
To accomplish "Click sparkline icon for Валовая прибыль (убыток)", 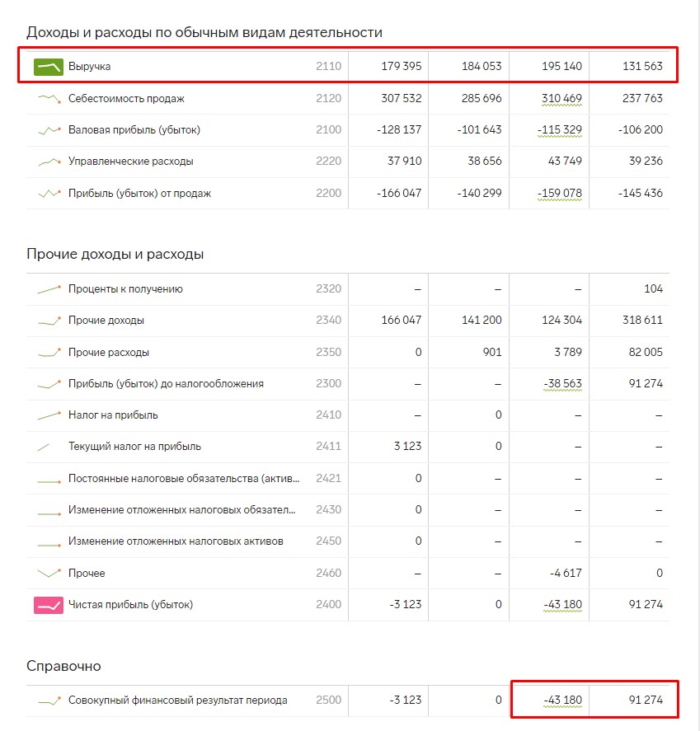I will point(49,130).
